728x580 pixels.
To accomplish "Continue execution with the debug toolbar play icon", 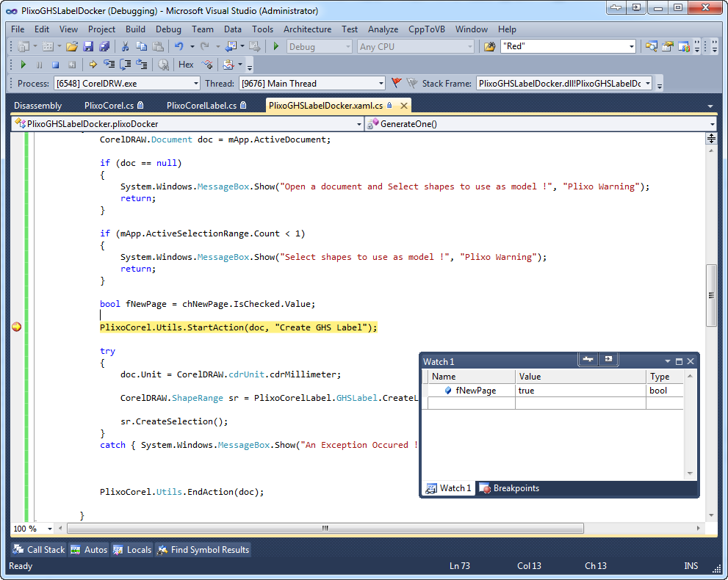I will click(23, 65).
